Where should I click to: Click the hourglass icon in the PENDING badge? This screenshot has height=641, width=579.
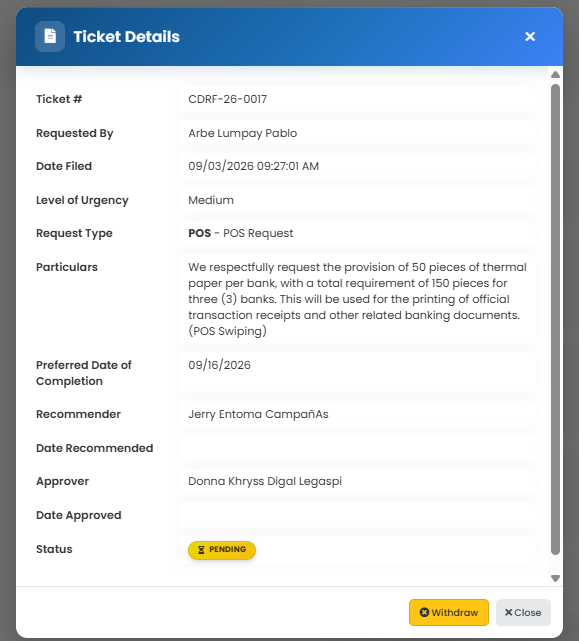tap(201, 550)
